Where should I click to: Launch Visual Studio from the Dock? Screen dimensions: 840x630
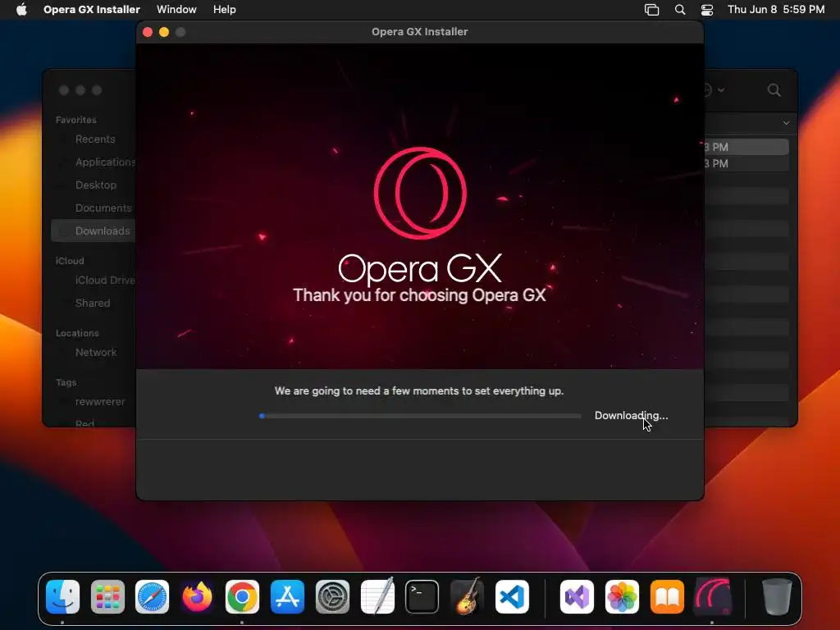coord(577,597)
